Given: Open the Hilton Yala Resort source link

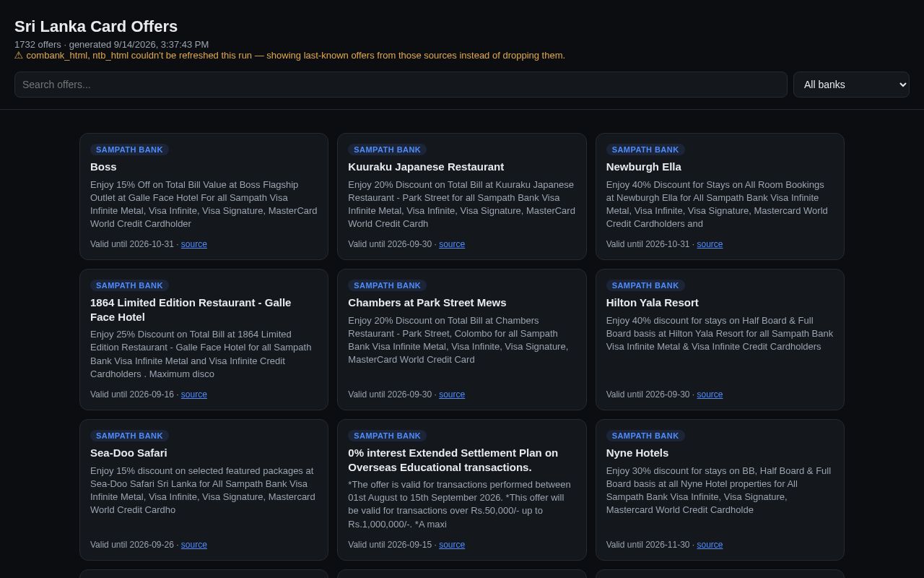Looking at the screenshot, I should coord(710,394).
